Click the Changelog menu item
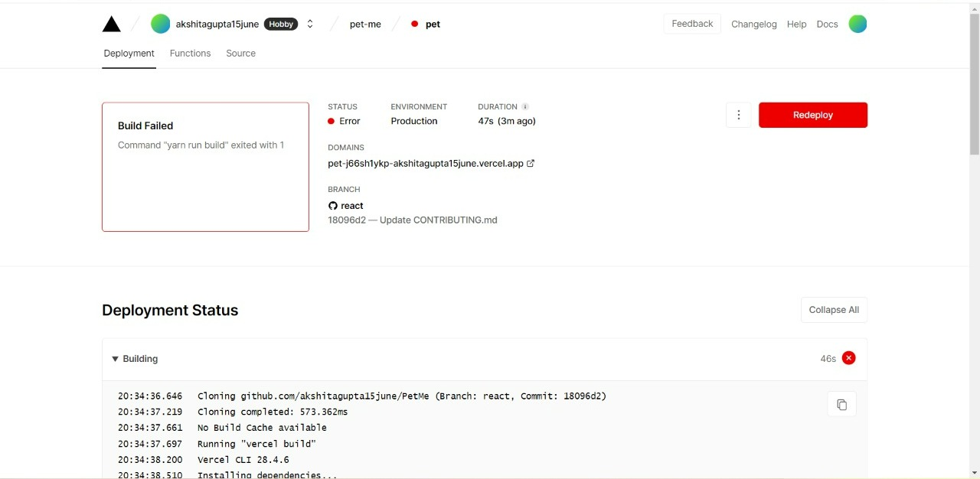 click(x=753, y=24)
